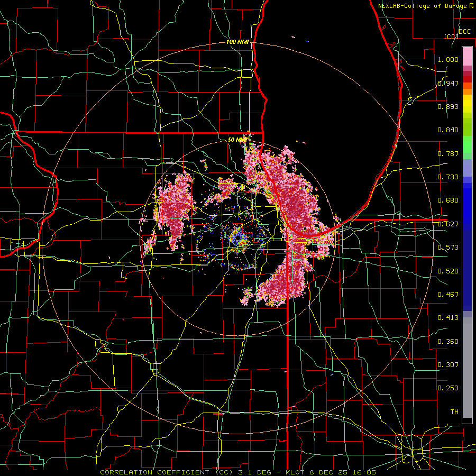476x476 pixels.
Task: Select the 0.520 legend value
Action: click(448, 271)
